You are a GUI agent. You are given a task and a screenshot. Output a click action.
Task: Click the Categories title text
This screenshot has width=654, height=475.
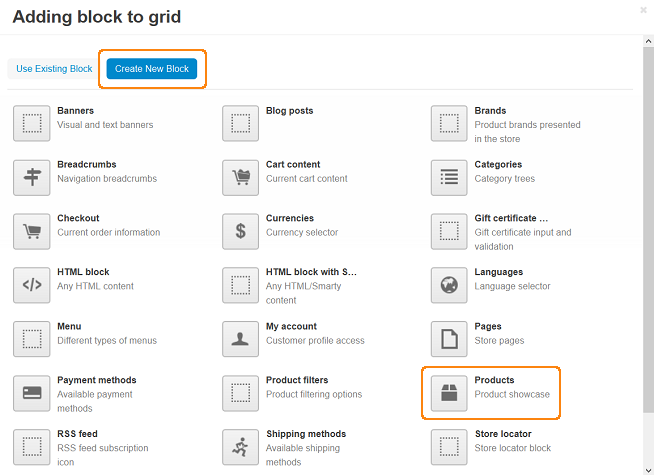coord(498,164)
